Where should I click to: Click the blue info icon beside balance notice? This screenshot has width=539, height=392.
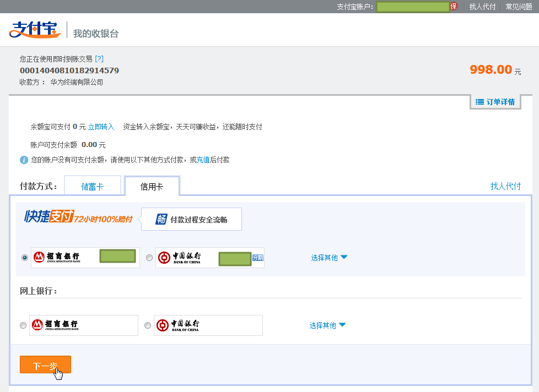click(24, 160)
